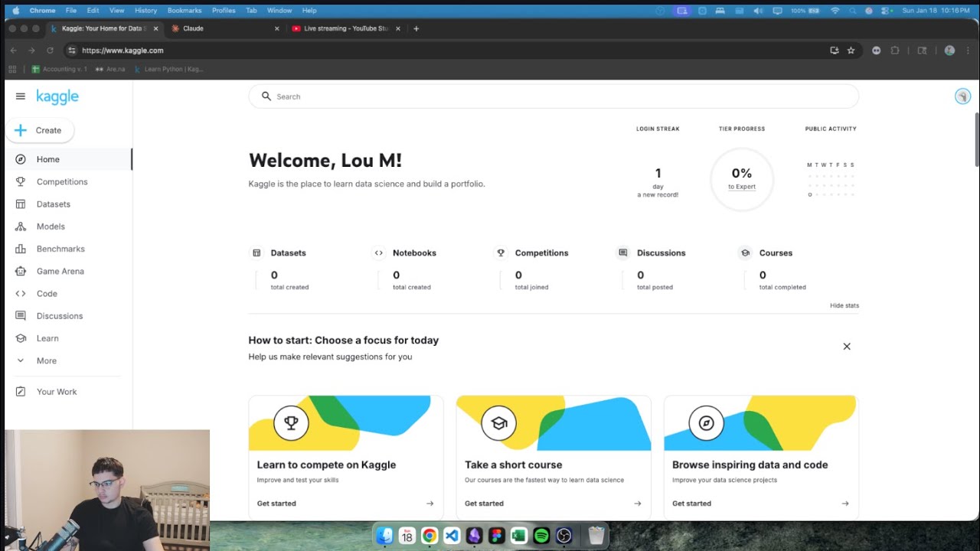Image resolution: width=980 pixels, height=551 pixels.
Task: Open the Chrome three-dot menu
Action: click(969, 51)
